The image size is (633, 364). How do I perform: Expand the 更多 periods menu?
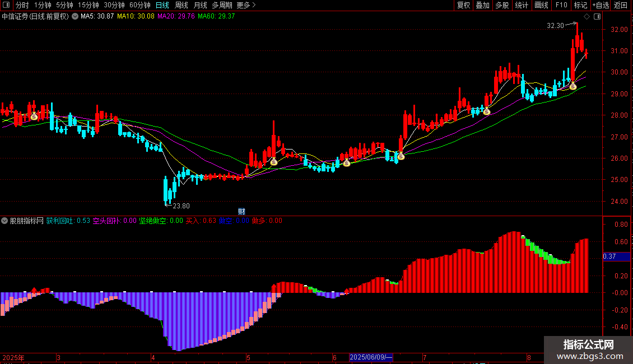(246, 5)
